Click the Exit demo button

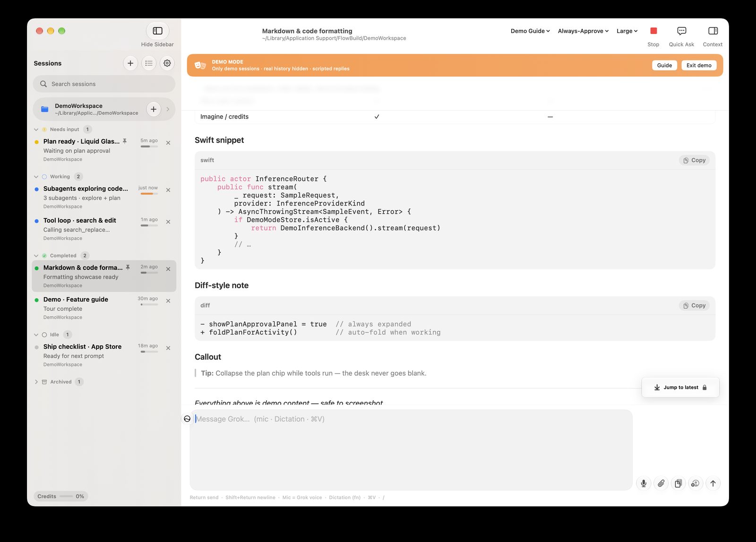pos(699,65)
